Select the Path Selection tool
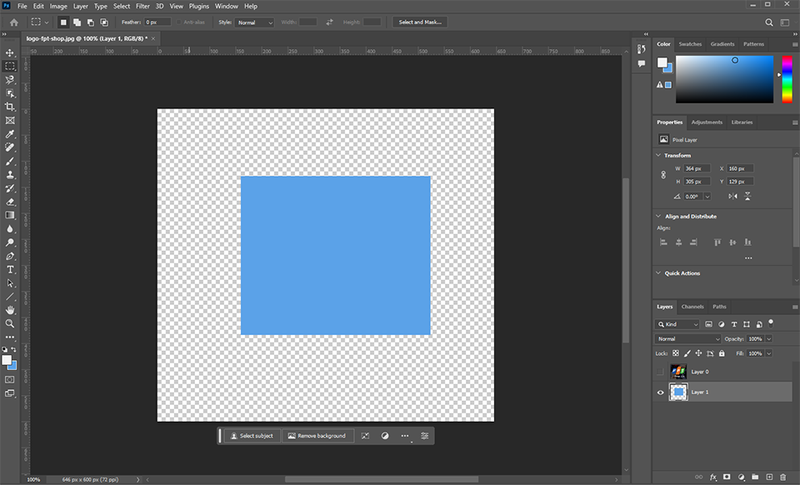Viewport: 800px width, 485px height. pos(10,283)
